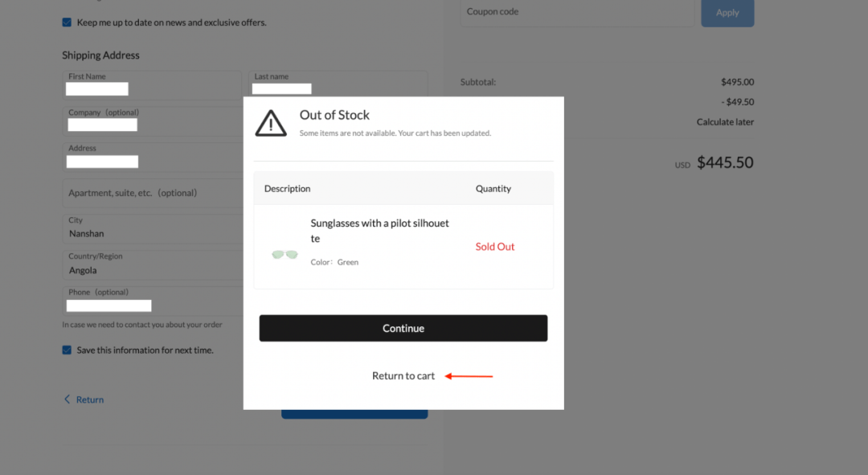The image size is (868, 475).
Task: Focus the Coupon code field
Action: pos(576,13)
